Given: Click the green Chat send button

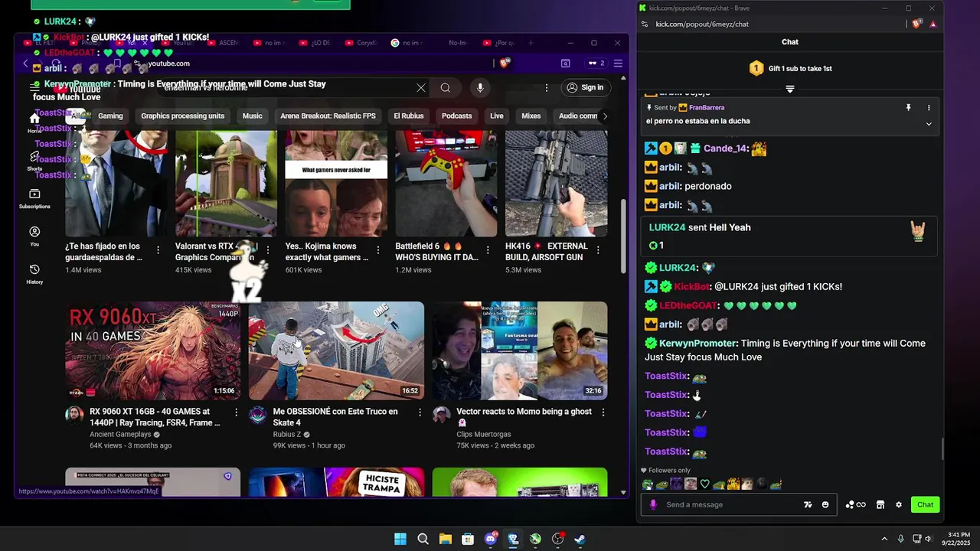Looking at the screenshot, I should [x=926, y=505].
